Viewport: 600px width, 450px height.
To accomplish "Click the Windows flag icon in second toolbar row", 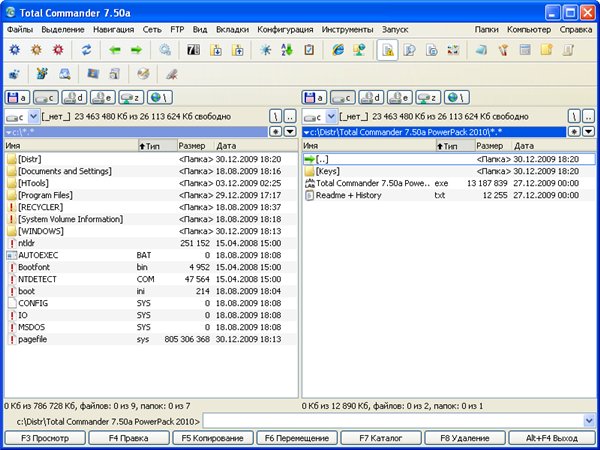I will 93,74.
